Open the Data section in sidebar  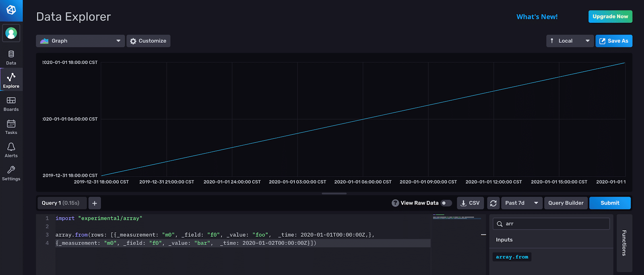click(11, 57)
